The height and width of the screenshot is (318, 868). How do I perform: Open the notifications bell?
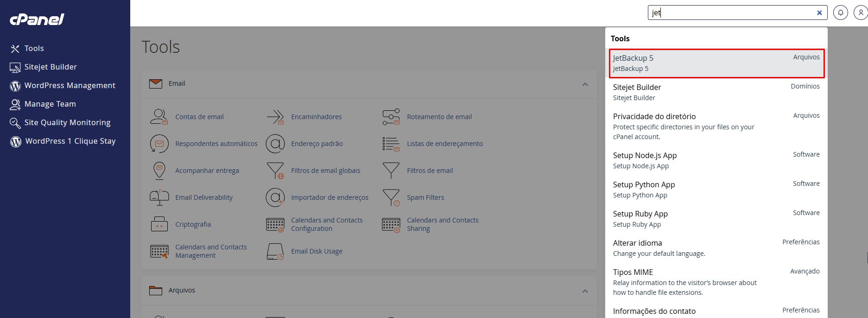coord(841,13)
